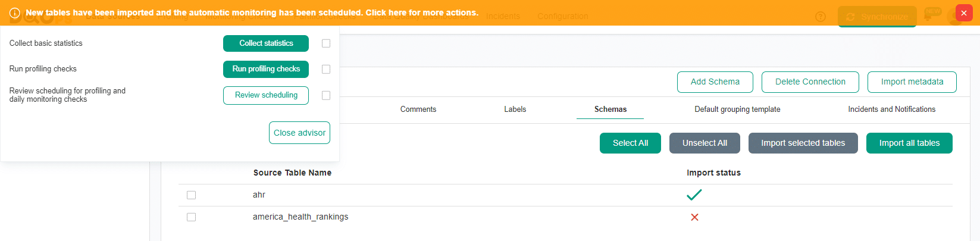Select the ahr table row checkbox
980x241 pixels.
[191, 195]
